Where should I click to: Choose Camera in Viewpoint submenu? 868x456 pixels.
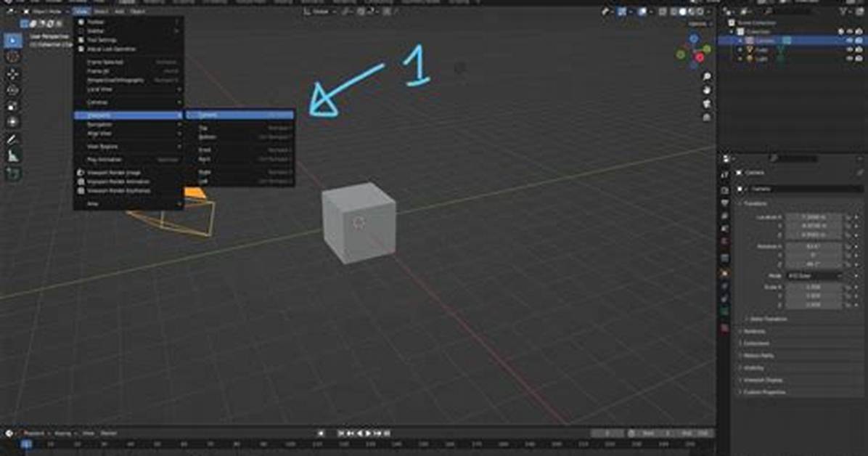pos(239,115)
